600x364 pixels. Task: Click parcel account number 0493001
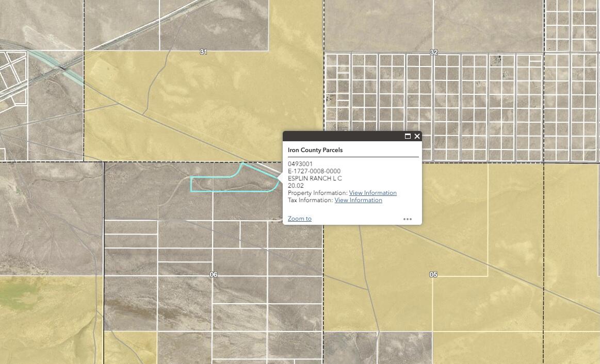tap(300, 164)
